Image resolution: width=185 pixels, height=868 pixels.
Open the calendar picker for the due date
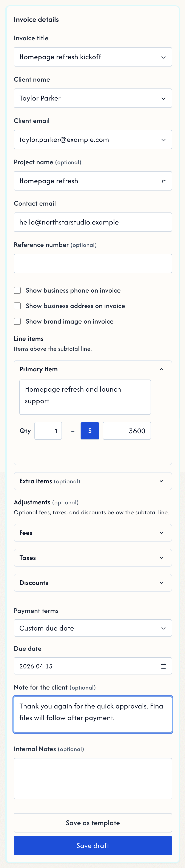[164, 666]
